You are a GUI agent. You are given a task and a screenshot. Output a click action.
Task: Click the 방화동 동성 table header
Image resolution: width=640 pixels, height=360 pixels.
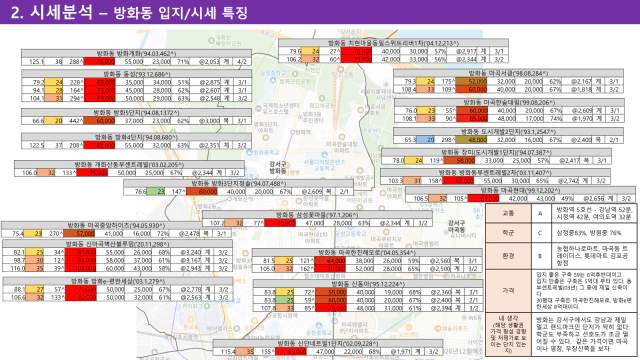click(136, 74)
